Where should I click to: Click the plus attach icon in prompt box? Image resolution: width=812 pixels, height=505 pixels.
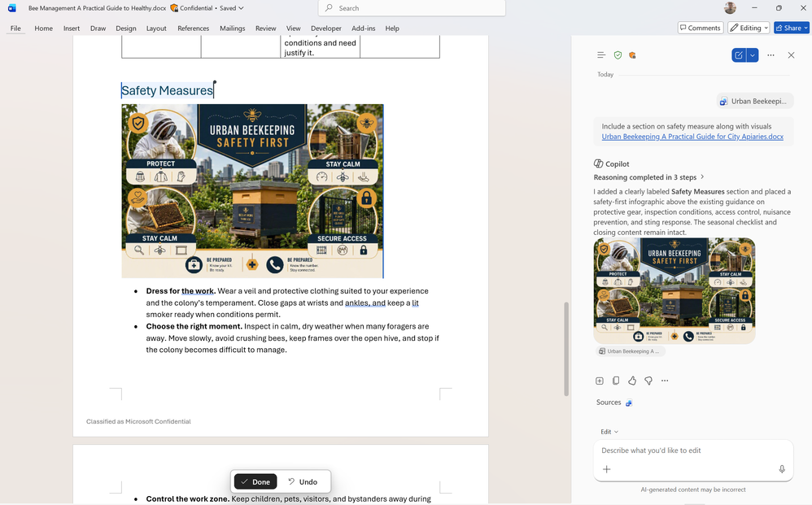pos(606,469)
